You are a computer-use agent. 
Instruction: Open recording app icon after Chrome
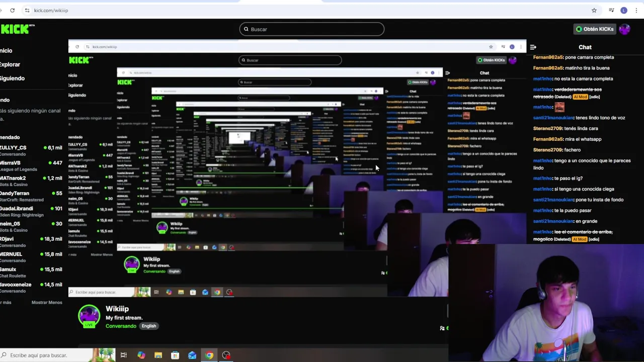pos(226,355)
